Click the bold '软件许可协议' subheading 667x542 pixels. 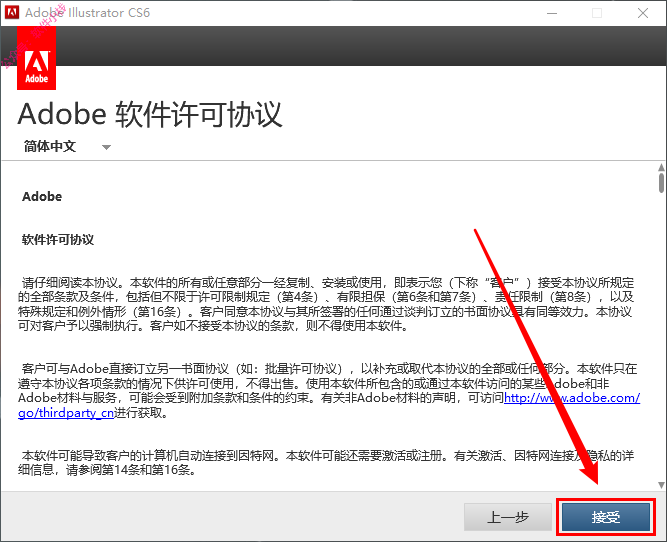click(x=58, y=240)
